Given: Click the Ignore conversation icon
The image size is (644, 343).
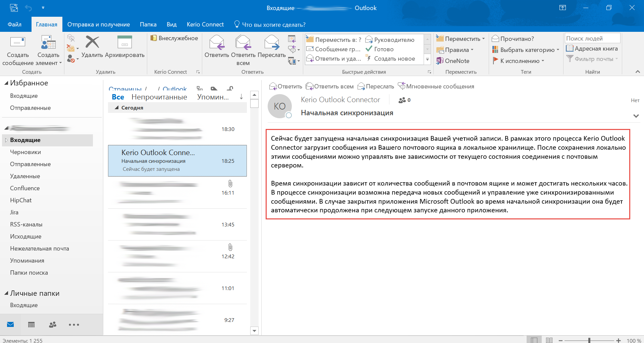Looking at the screenshot, I should 71,38.
